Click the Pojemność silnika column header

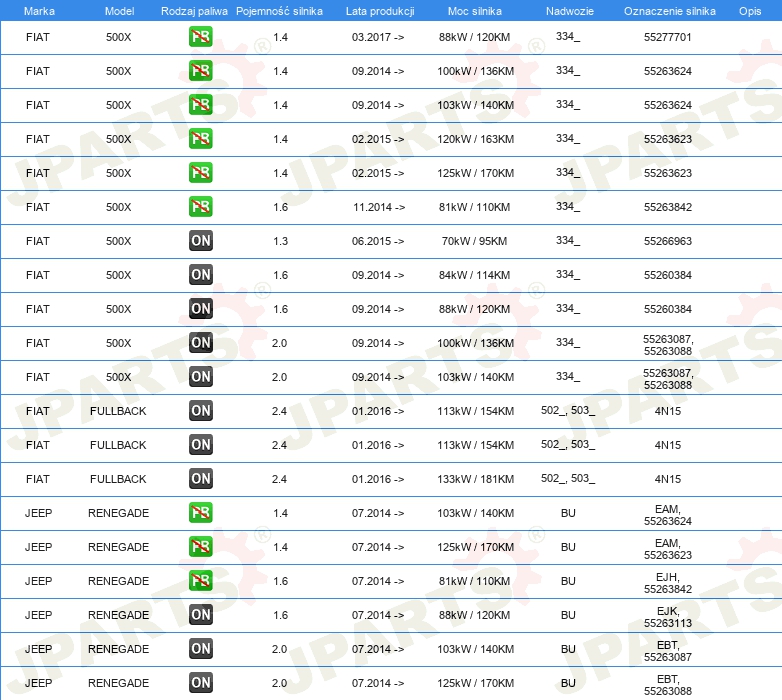coord(279,11)
